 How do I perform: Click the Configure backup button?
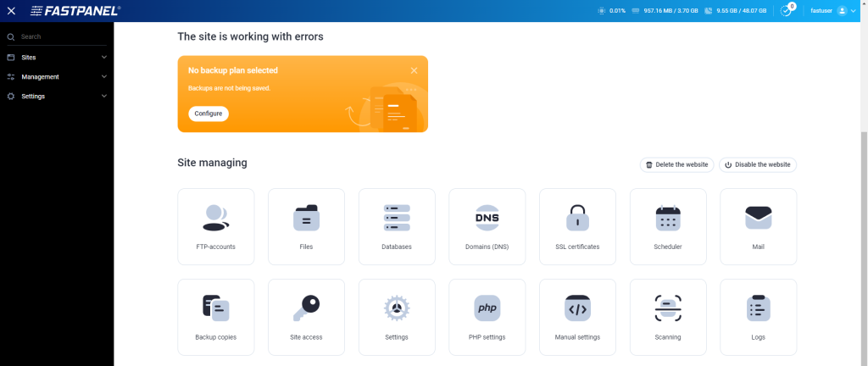click(x=209, y=114)
